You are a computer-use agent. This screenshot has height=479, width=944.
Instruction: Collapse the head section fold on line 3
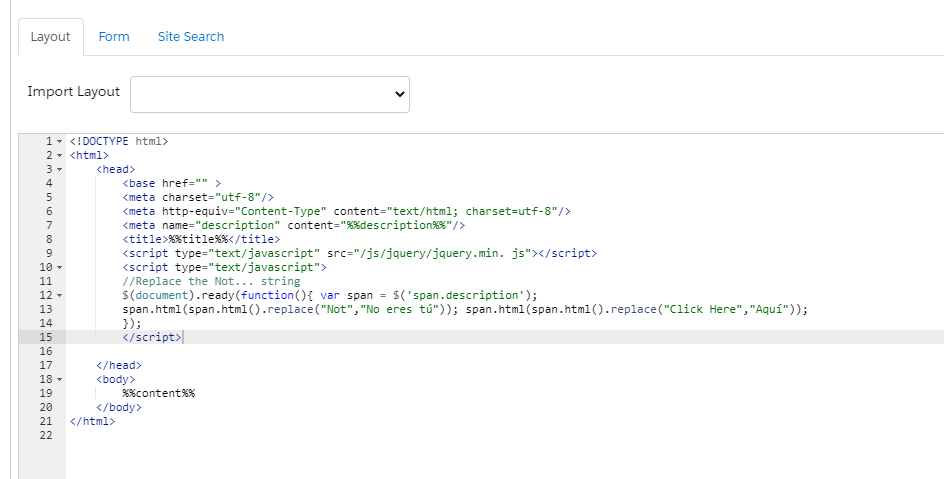click(x=60, y=169)
